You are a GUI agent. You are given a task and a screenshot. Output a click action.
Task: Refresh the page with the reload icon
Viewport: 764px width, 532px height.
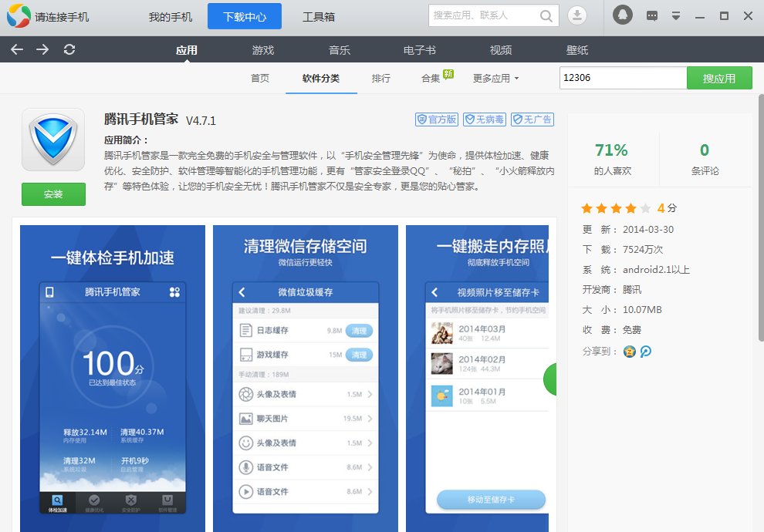[69, 49]
